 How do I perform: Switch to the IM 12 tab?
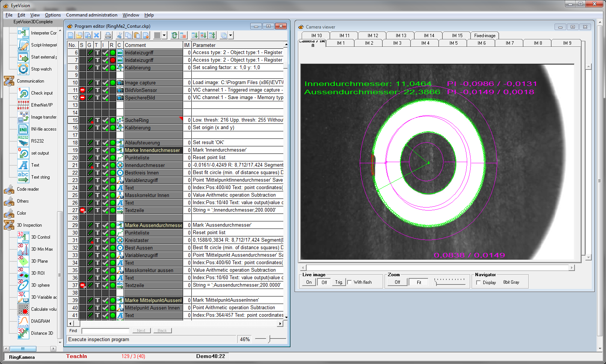click(373, 36)
